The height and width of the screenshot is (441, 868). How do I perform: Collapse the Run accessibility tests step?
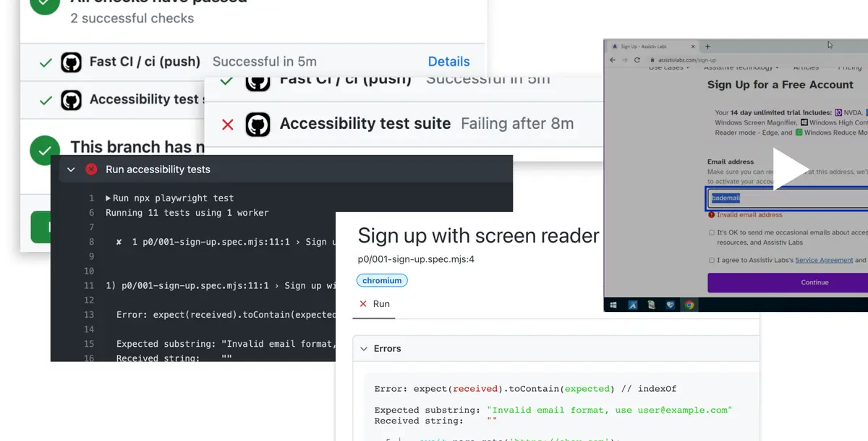coord(70,169)
